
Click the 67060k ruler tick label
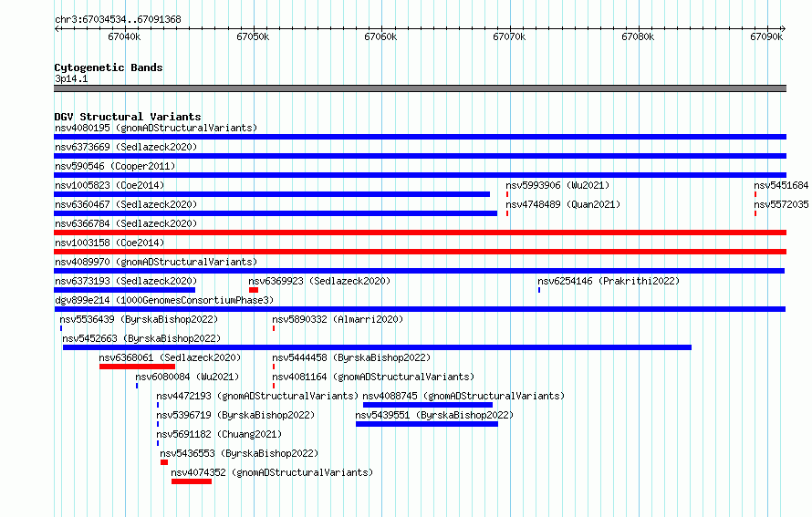pos(380,36)
